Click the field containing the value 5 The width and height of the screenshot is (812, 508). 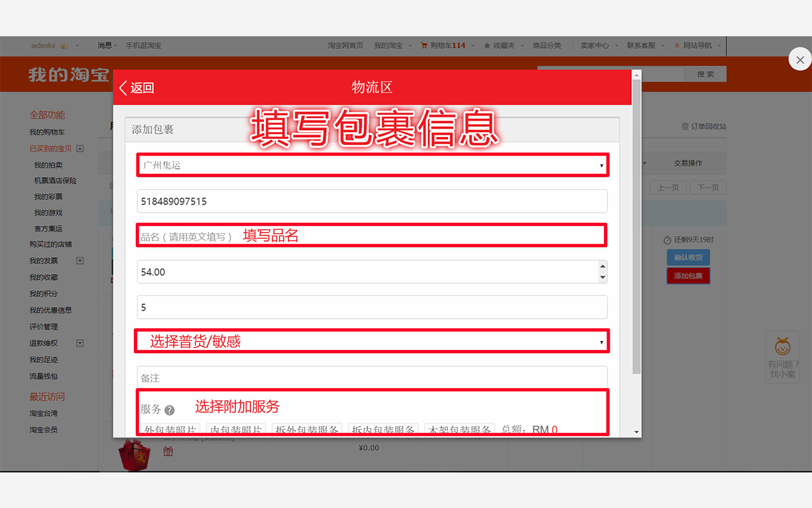coord(372,307)
